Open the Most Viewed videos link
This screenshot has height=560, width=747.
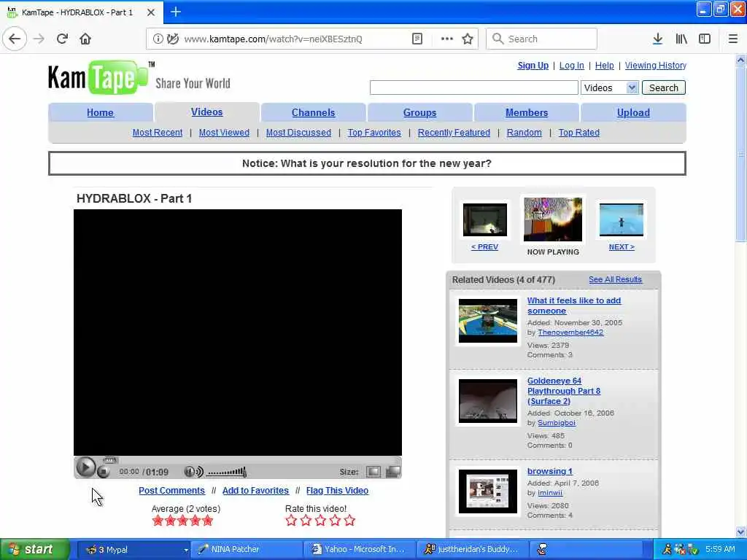pos(224,133)
